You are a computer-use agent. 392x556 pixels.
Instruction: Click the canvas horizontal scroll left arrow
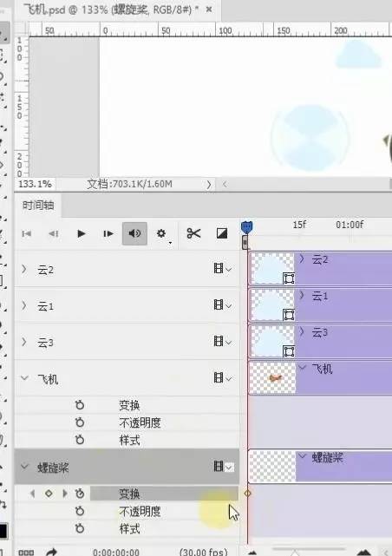(225, 185)
